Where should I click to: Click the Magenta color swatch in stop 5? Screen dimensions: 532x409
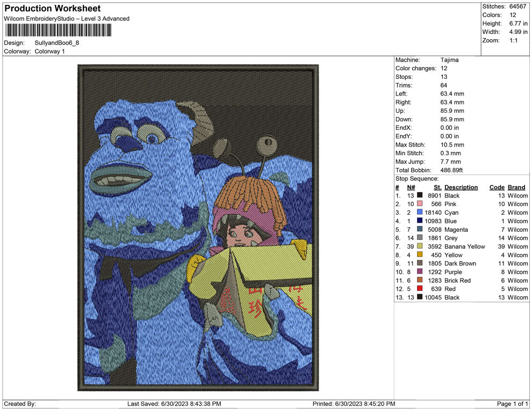(420, 229)
